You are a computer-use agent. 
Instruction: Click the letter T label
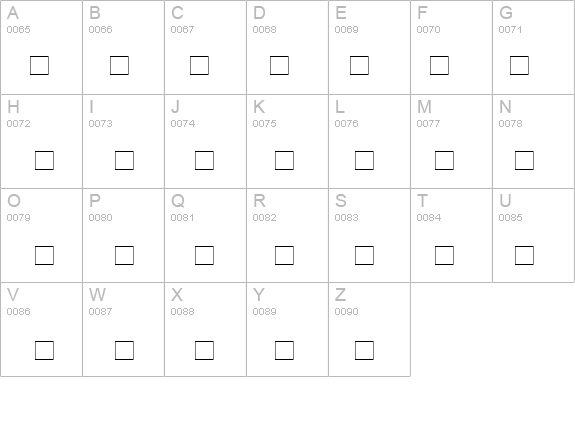coord(422,201)
